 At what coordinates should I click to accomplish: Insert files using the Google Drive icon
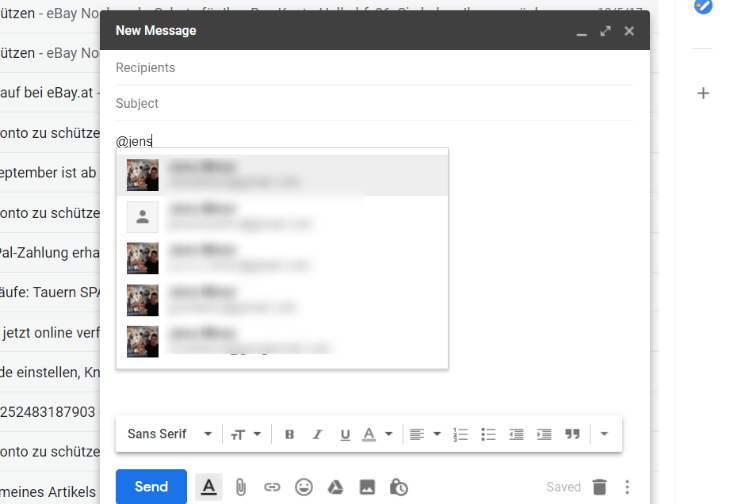[335, 487]
